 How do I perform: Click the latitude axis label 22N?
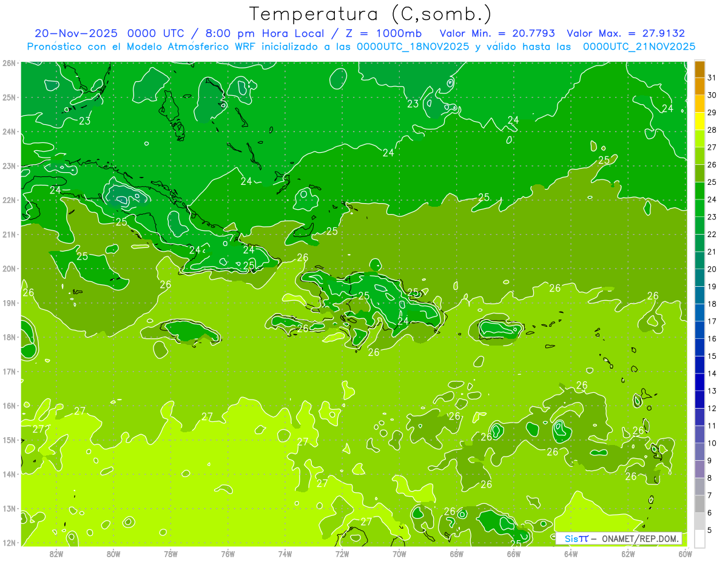9,199
